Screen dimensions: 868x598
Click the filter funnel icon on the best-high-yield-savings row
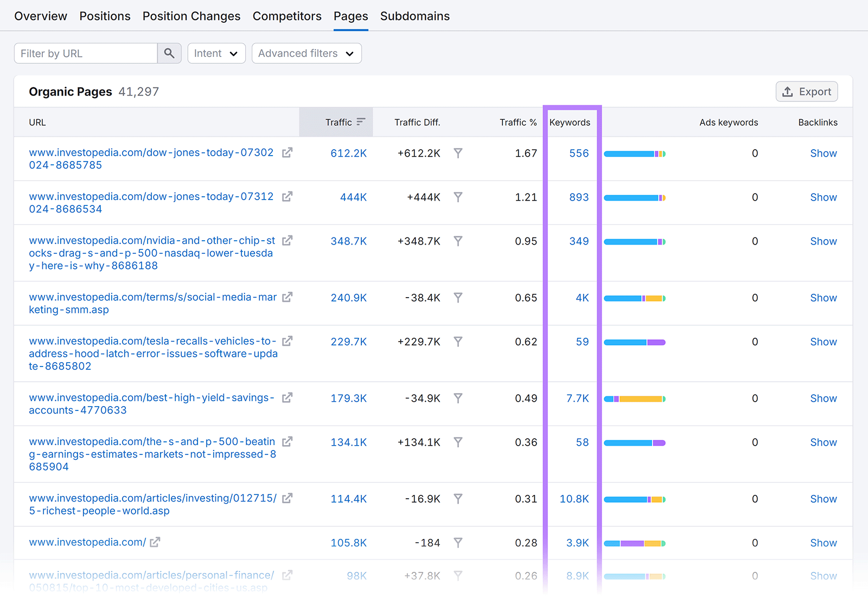pos(458,398)
